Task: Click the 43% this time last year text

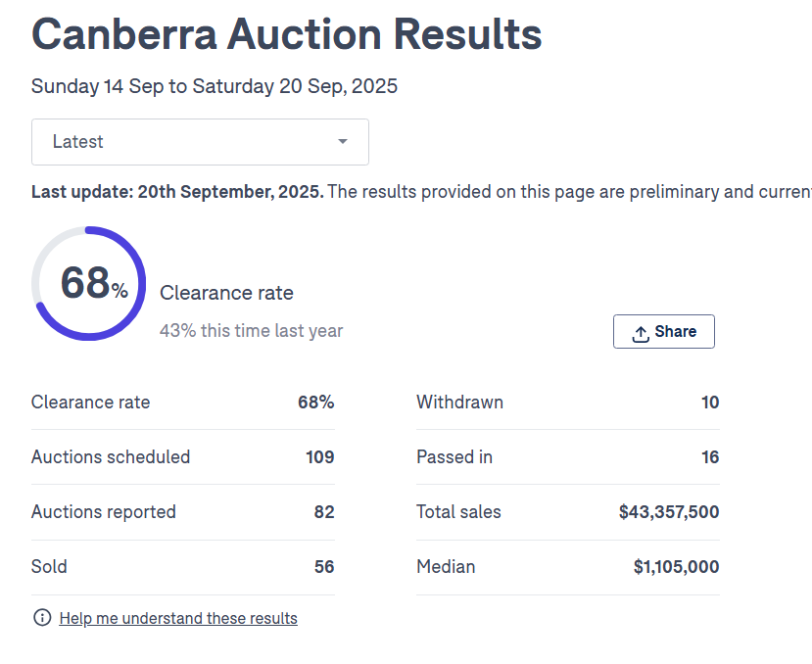Action: [x=251, y=331]
